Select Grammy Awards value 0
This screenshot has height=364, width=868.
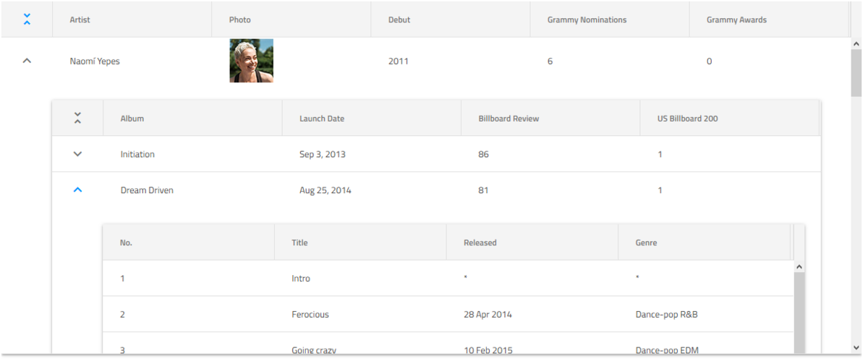(x=709, y=62)
